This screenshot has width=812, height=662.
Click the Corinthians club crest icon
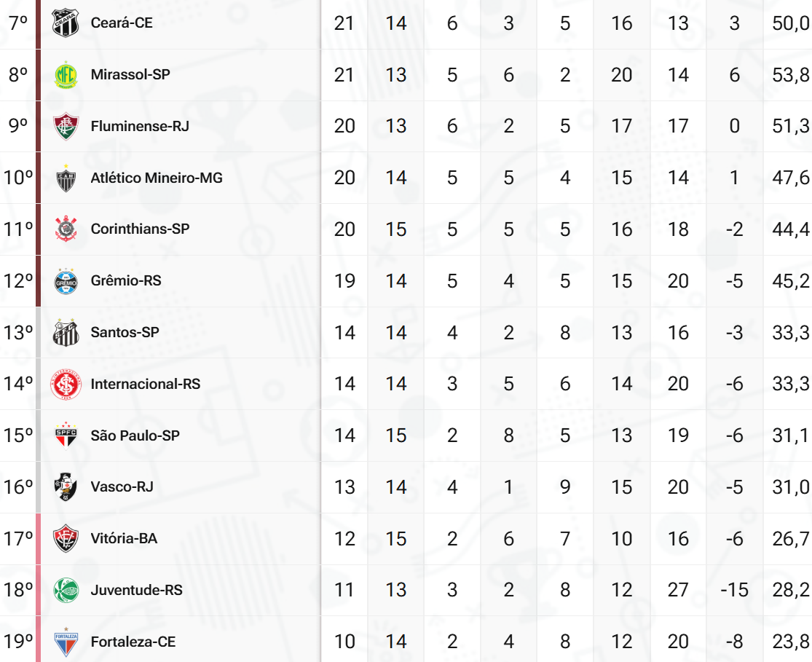[66, 229]
